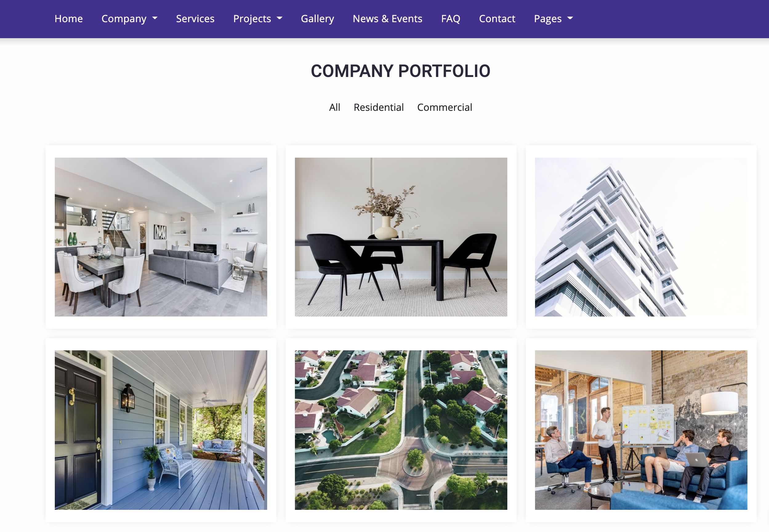This screenshot has width=769, height=532.
Task: Open the black dining table photo
Action: coord(401,237)
